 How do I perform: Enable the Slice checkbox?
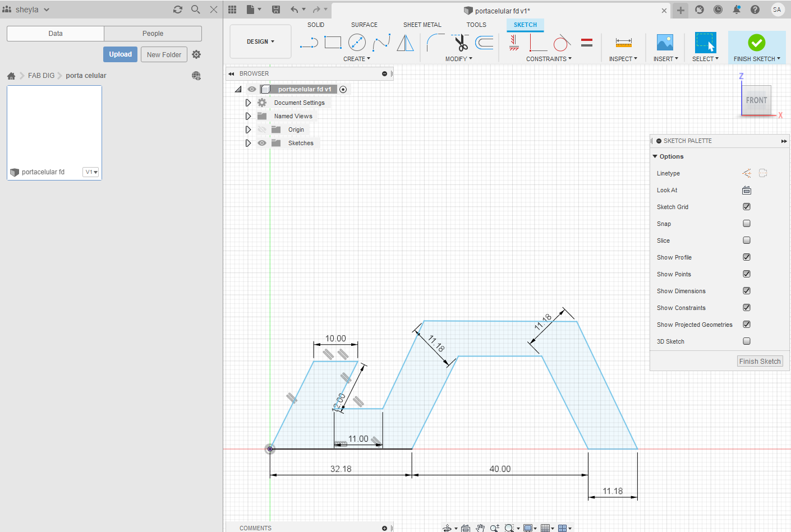747,240
